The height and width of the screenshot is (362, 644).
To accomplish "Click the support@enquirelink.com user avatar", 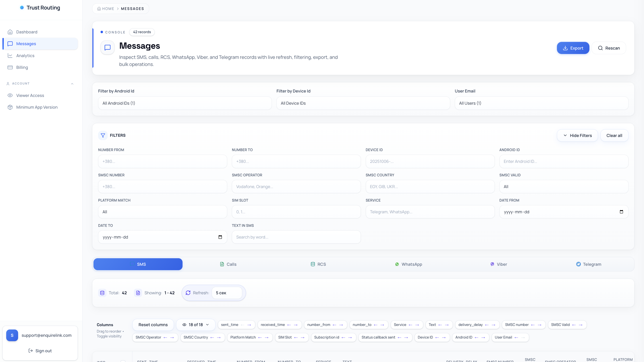I will (12, 335).
